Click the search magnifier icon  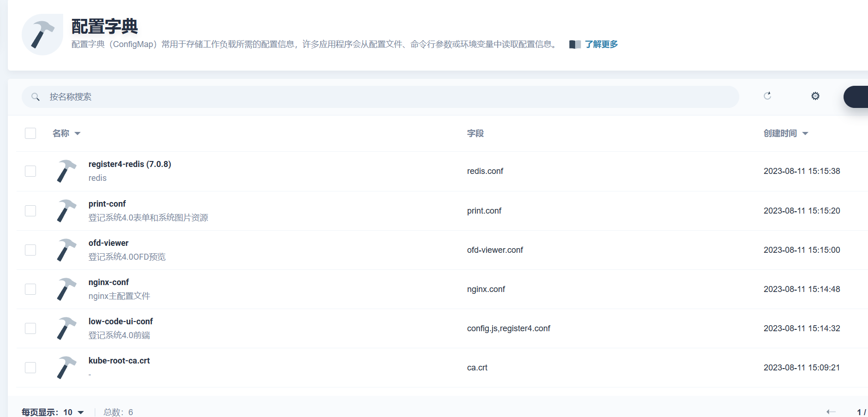click(x=36, y=97)
